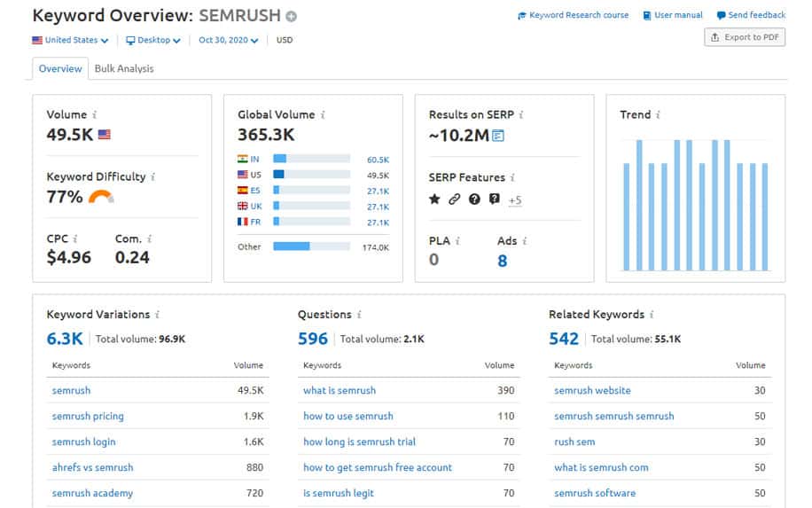The image size is (812, 508).
Task: Click the ES volume value 27.1K
Action: (378, 191)
